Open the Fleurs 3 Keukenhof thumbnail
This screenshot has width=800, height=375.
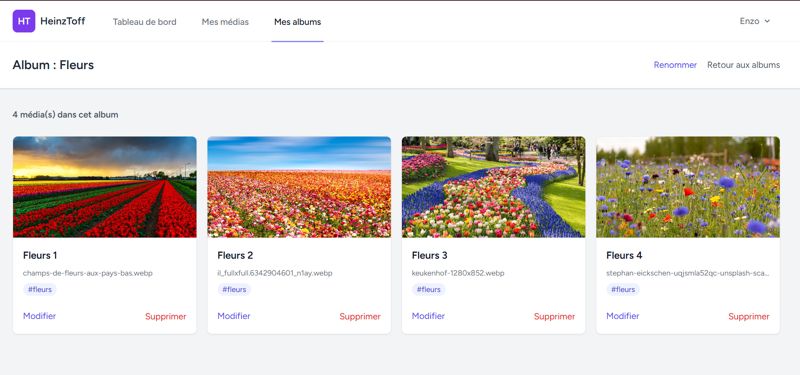pyautogui.click(x=493, y=187)
